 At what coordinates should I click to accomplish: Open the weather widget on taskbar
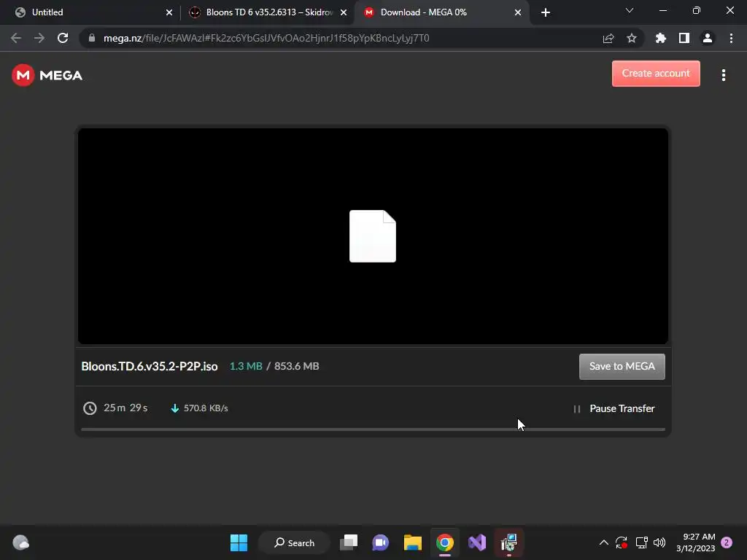point(20,542)
